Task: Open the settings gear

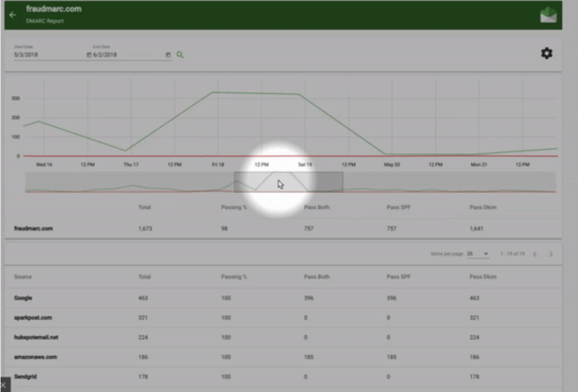Action: (x=546, y=53)
